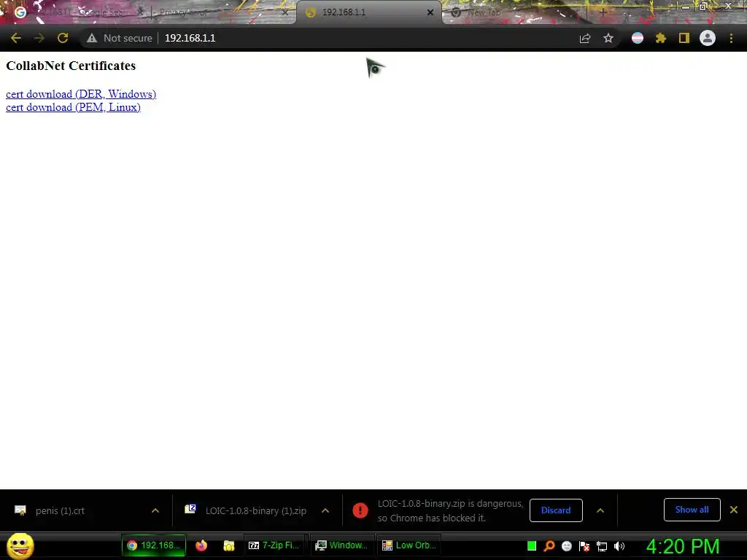Download the PEM Linux certificate
The height and width of the screenshot is (560, 747).
73,107
